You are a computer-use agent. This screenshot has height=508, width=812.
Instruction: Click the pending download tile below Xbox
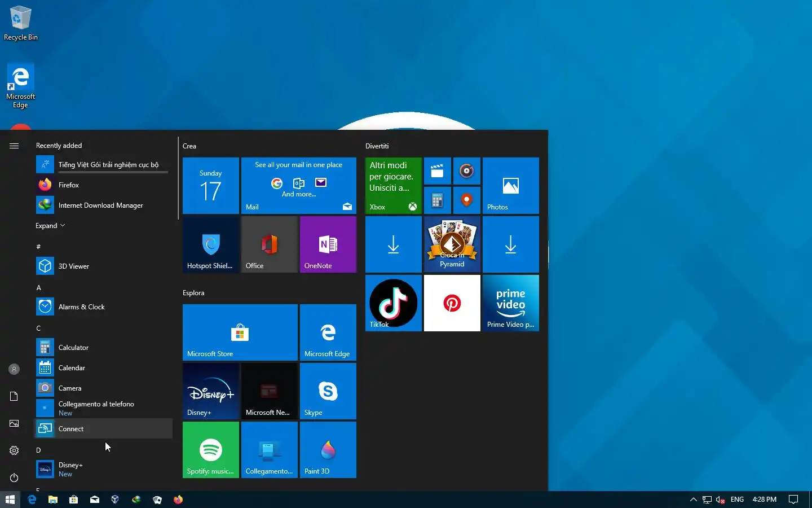[394, 244]
